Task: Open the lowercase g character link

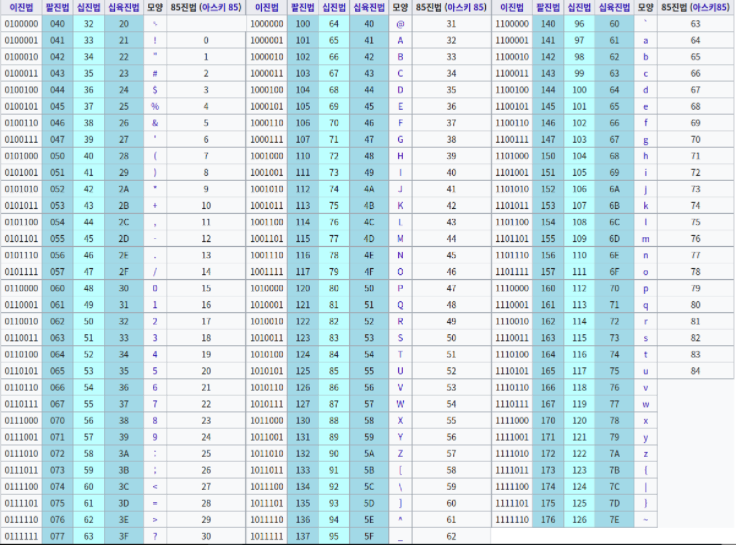Action: [x=645, y=140]
